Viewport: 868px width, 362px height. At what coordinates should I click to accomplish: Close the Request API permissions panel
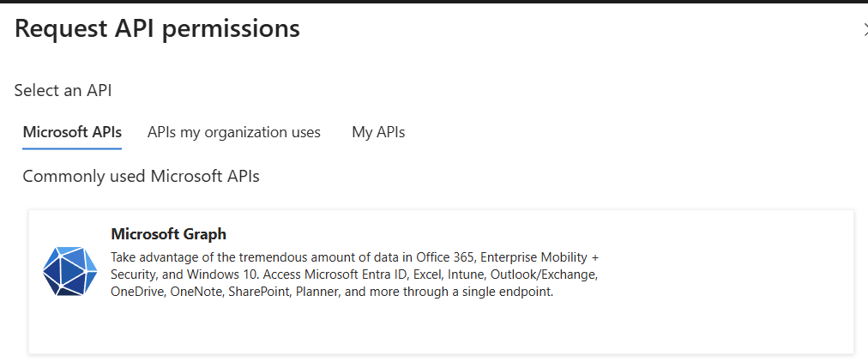point(864,29)
